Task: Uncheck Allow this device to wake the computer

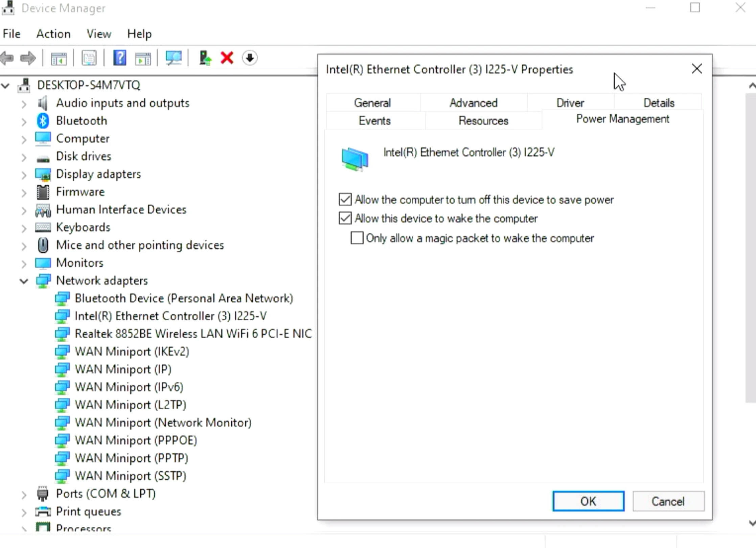Action: pyautogui.click(x=345, y=218)
